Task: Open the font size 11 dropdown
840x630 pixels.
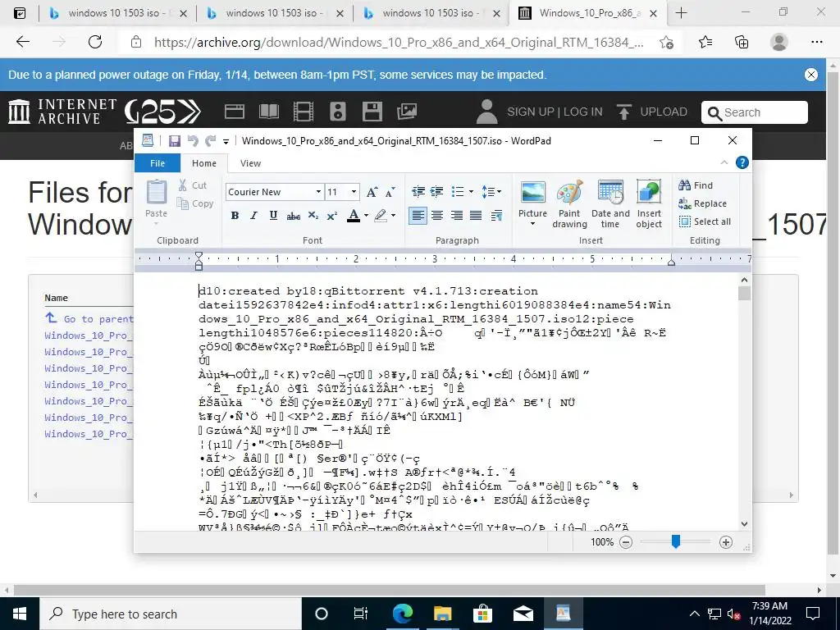Action: click(354, 192)
